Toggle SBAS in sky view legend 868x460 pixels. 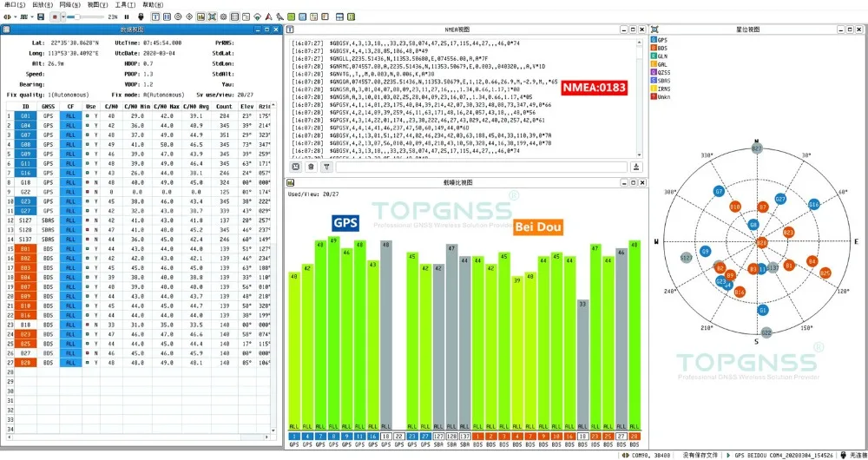coord(661,80)
